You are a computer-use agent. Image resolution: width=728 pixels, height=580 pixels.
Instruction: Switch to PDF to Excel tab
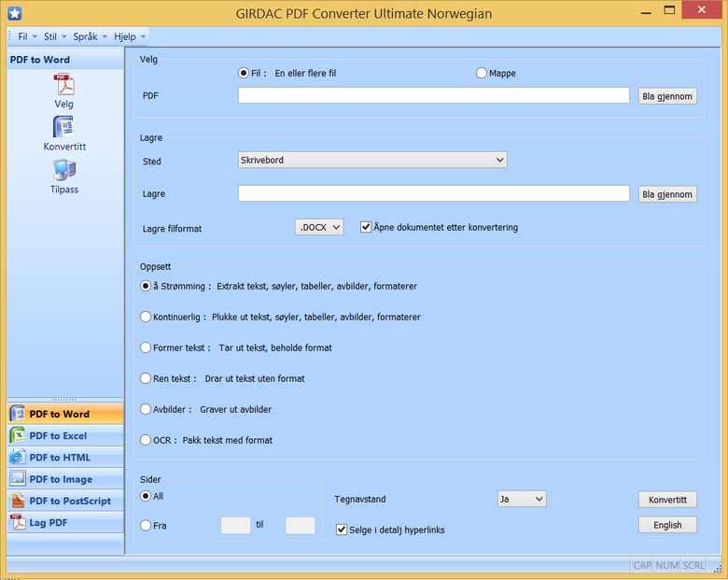[65, 435]
